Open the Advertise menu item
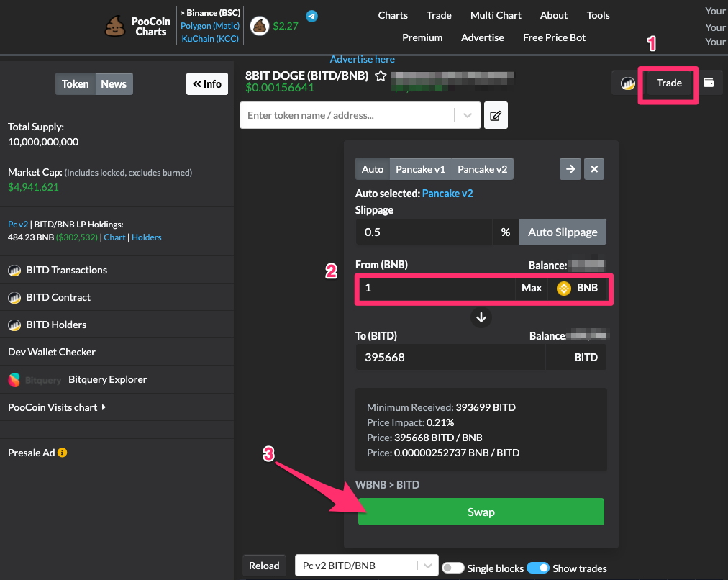The width and height of the screenshot is (728, 580). coord(483,37)
